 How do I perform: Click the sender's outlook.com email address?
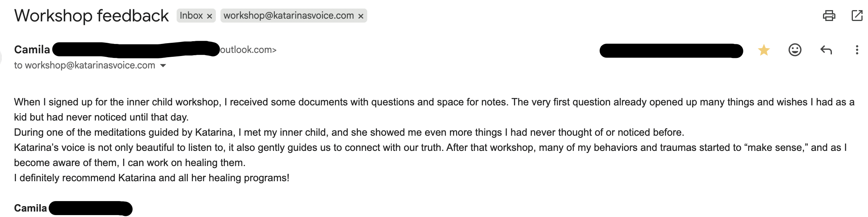coord(248,50)
